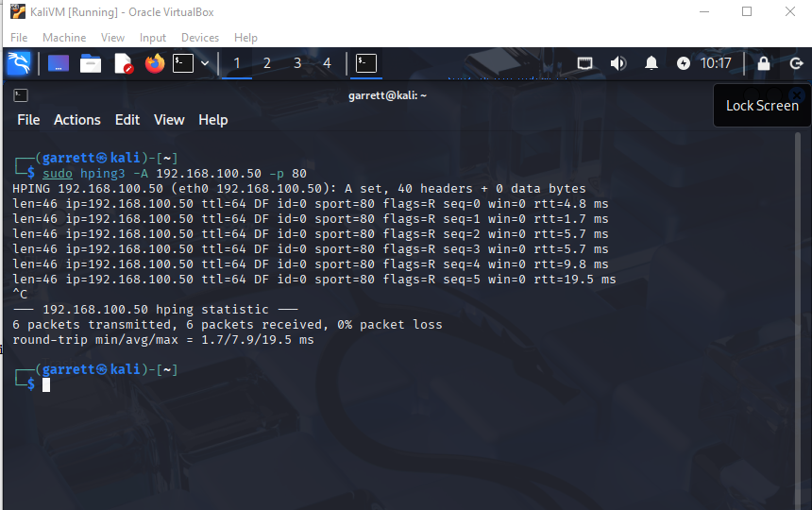Viewport: 812px width, 510px height.
Task: Click the 'garrett@kali: ~' window title
Action: [x=387, y=95]
